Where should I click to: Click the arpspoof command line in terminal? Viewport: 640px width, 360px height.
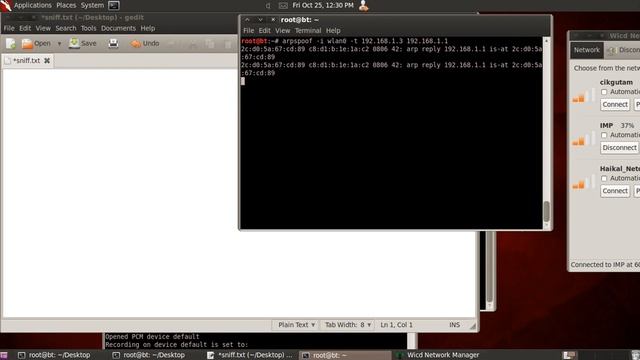(344, 41)
